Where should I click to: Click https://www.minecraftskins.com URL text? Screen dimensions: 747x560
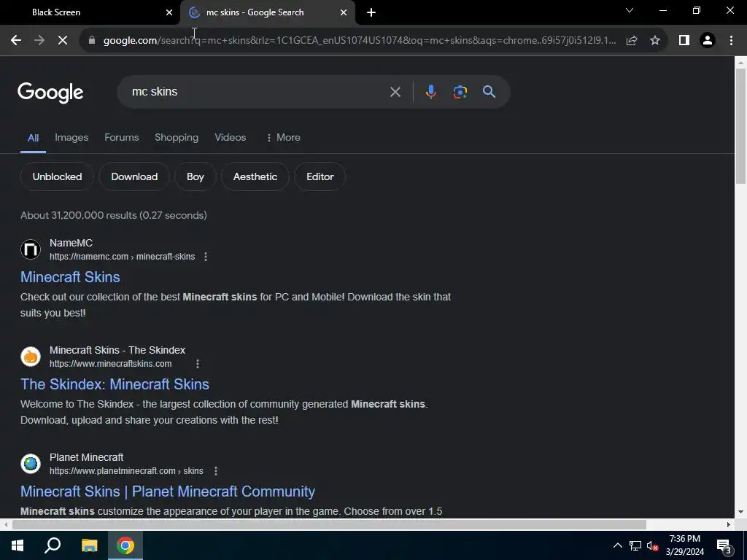click(111, 364)
